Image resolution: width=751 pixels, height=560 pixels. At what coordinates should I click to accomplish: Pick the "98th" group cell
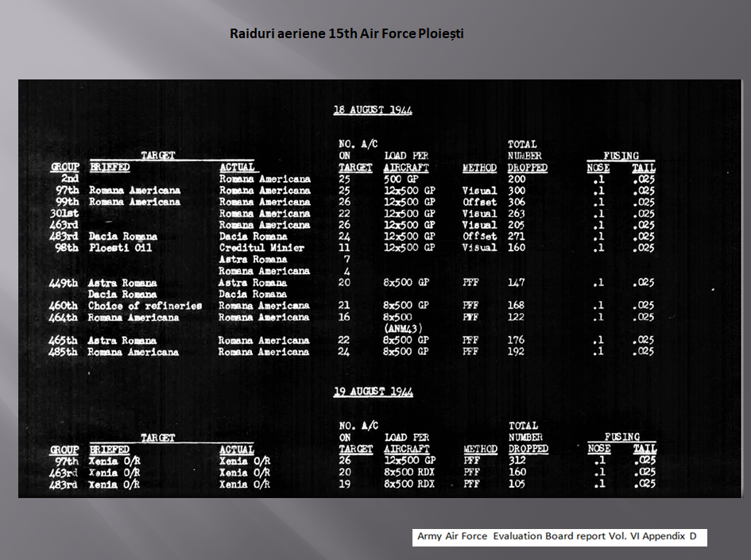(67, 248)
